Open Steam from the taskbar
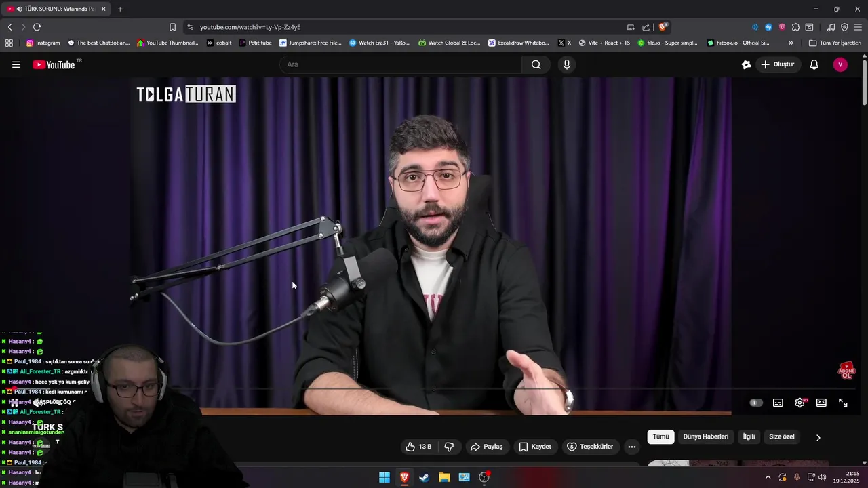Image resolution: width=868 pixels, height=488 pixels. tap(424, 477)
